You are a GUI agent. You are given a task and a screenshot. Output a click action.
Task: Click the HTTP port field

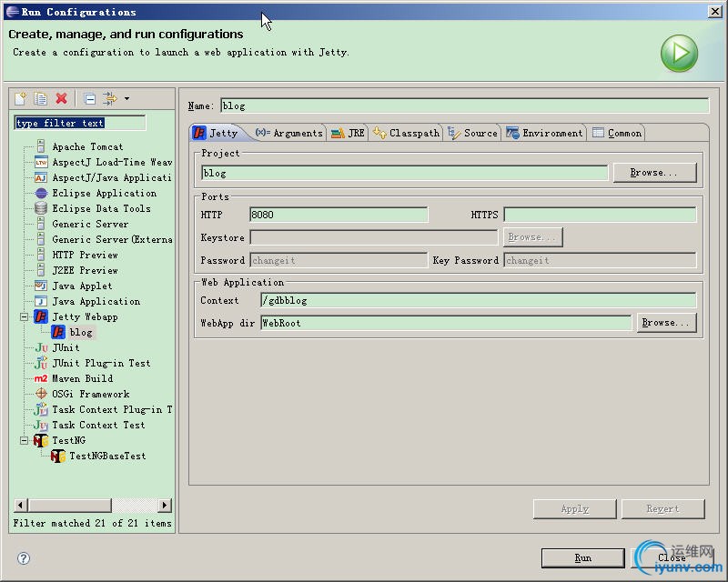coord(339,215)
